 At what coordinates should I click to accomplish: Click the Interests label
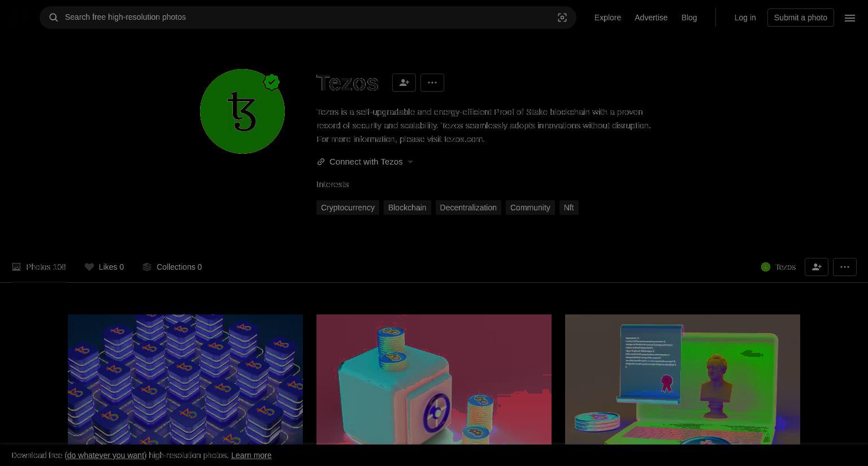(333, 184)
